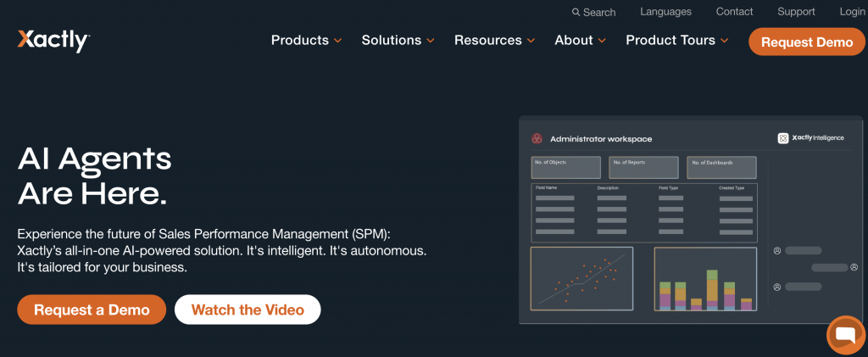The image size is (868, 357).
Task: Expand the Product Tours chevron arrow
Action: (724, 41)
